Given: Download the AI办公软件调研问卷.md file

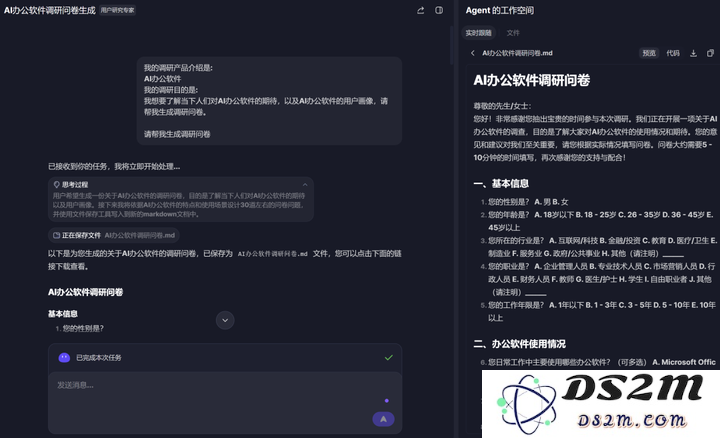Looking at the screenshot, I should pos(693,53).
